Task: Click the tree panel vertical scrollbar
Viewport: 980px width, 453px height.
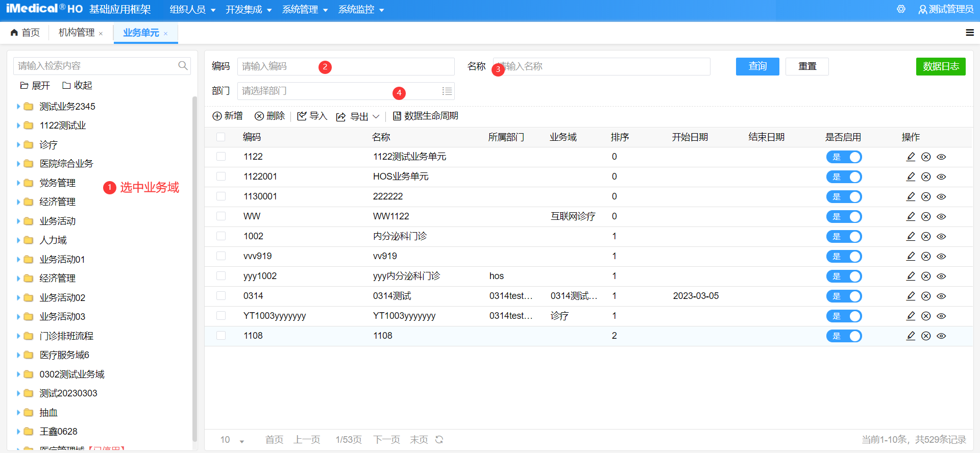Action: coord(194,269)
